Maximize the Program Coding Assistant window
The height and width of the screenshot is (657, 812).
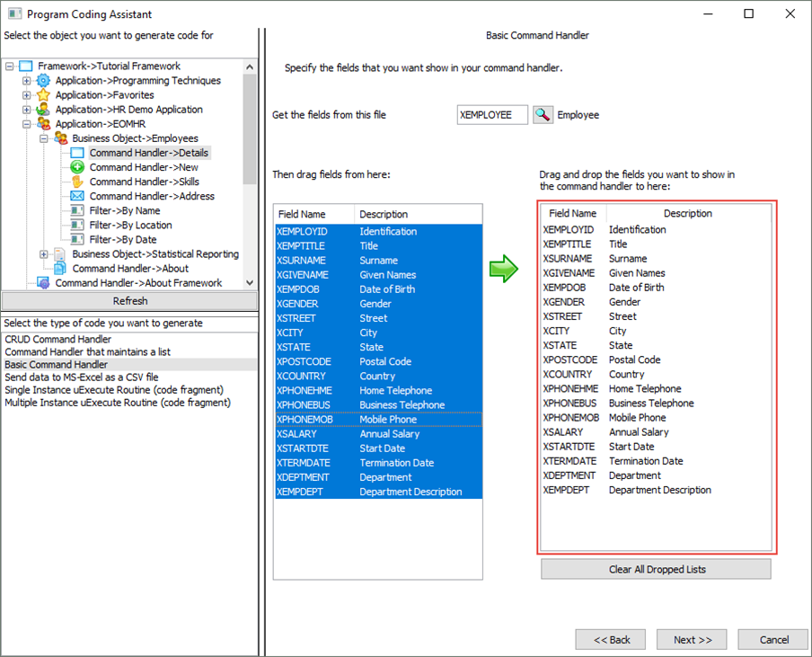pyautogui.click(x=748, y=13)
